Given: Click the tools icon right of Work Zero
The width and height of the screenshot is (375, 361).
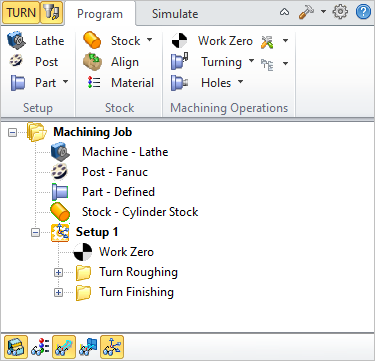Looking at the screenshot, I should (x=267, y=42).
